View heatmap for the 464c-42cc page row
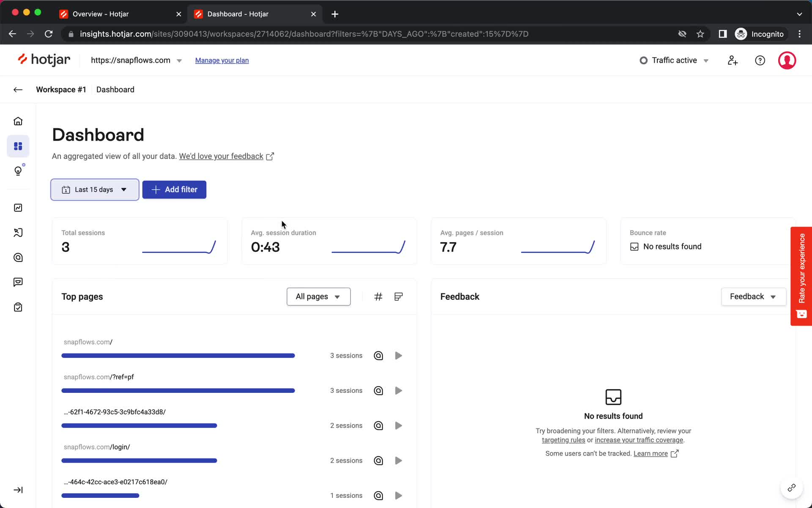The height and width of the screenshot is (508, 812). coord(378,496)
